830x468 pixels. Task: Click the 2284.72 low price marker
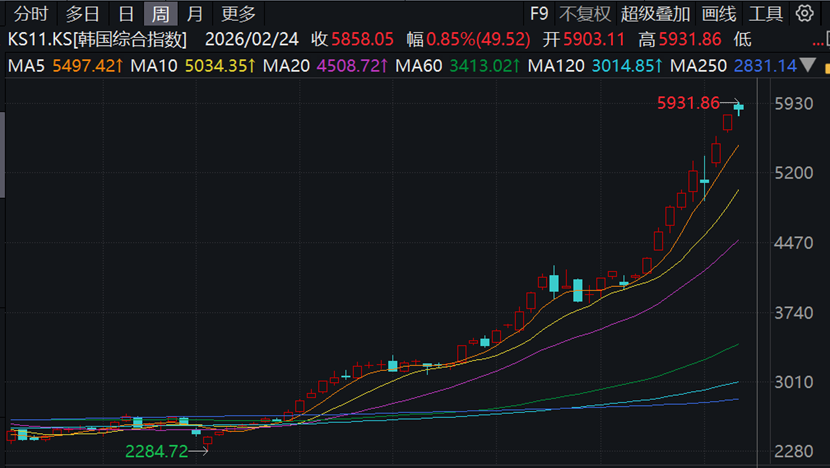156,451
